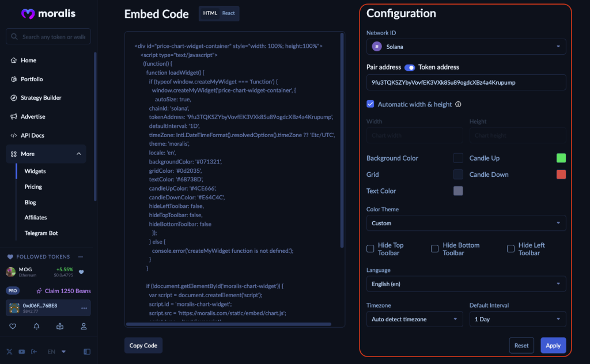Click the star icon beside Claim Beans

pyautogui.click(x=39, y=291)
